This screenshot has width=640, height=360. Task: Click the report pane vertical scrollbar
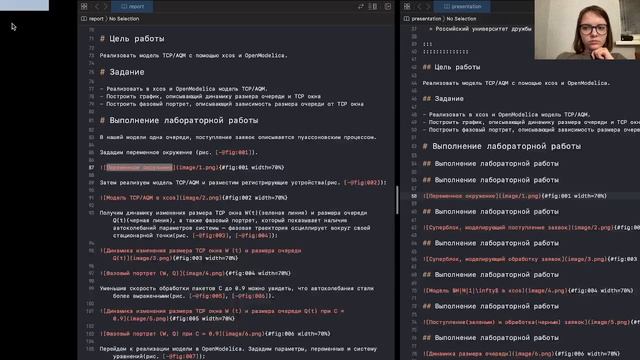pyautogui.click(x=397, y=200)
